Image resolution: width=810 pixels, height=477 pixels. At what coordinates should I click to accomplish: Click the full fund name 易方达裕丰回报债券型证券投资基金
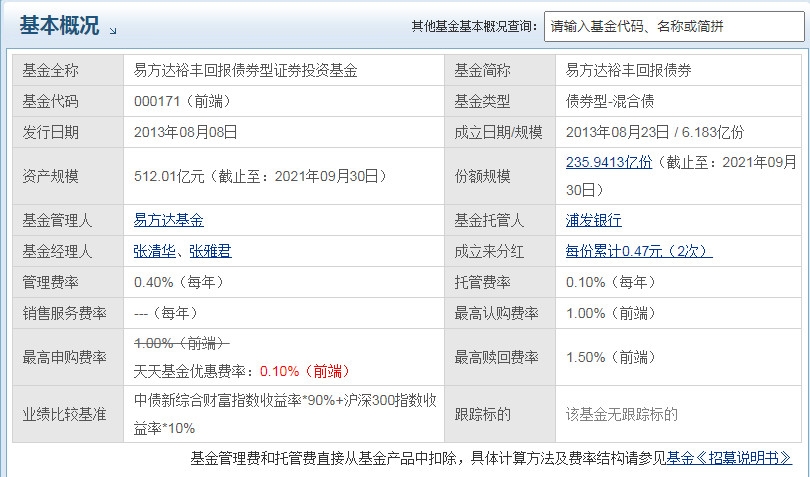(x=245, y=71)
